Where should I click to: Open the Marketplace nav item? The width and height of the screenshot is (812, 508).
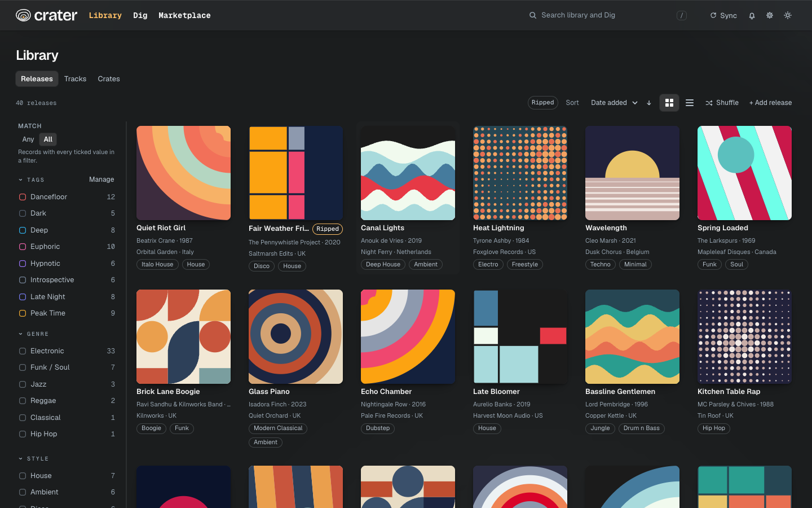coord(184,16)
